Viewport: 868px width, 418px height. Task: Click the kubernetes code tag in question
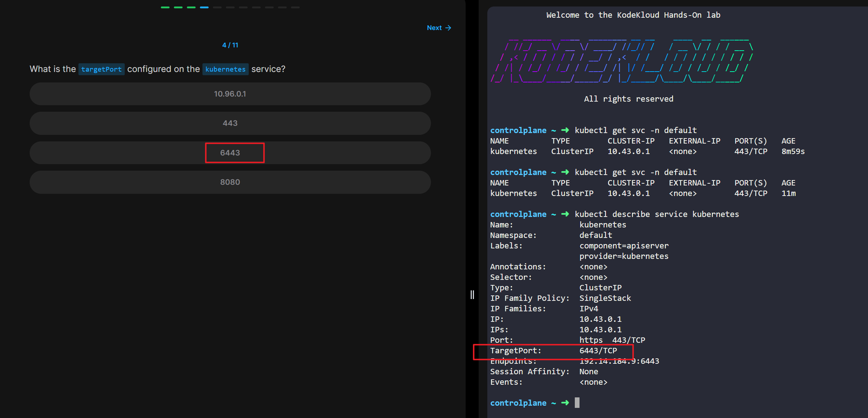click(x=225, y=69)
